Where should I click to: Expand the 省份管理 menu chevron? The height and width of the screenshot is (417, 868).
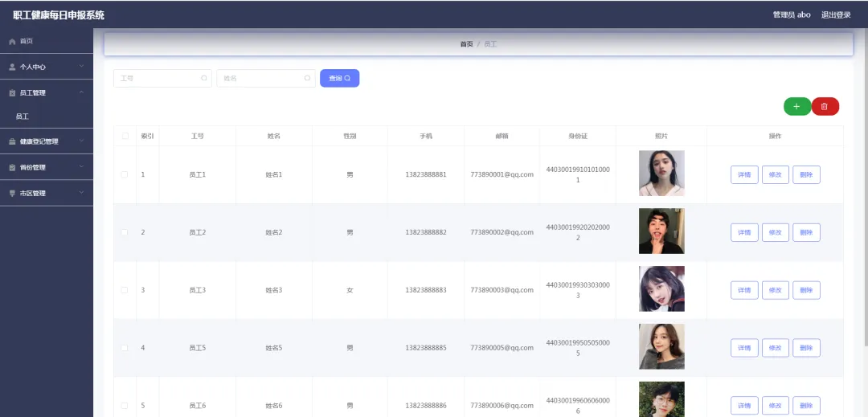pos(81,167)
